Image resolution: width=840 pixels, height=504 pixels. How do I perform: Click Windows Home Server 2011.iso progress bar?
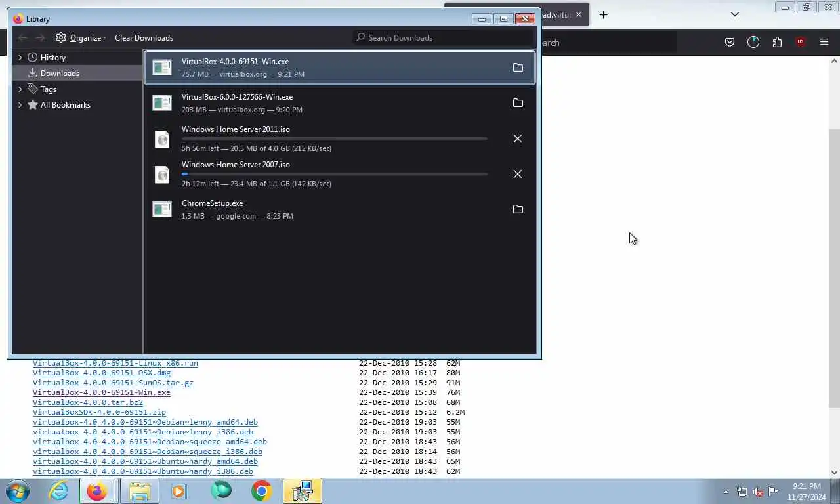(x=335, y=138)
